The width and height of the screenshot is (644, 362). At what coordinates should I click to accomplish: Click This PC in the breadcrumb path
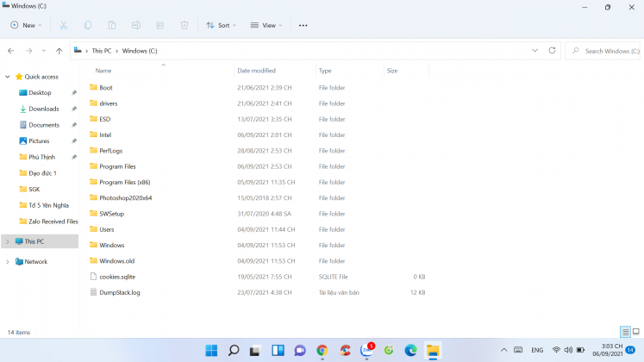(102, 51)
